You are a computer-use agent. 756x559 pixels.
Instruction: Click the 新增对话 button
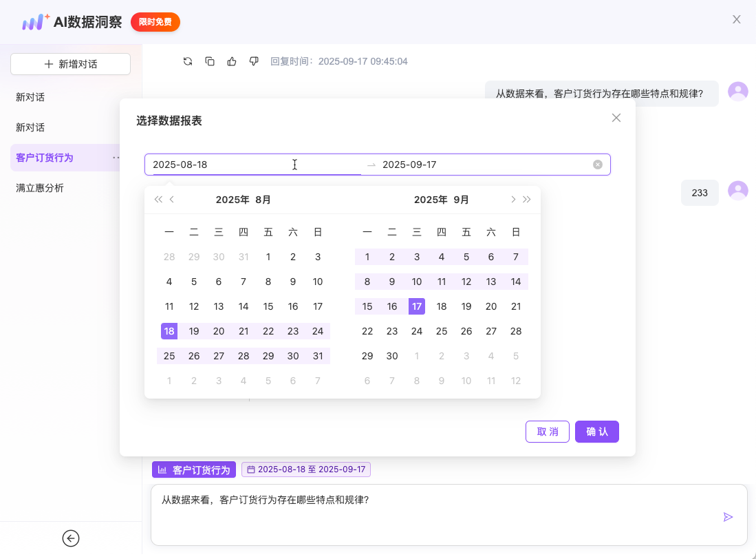click(70, 64)
